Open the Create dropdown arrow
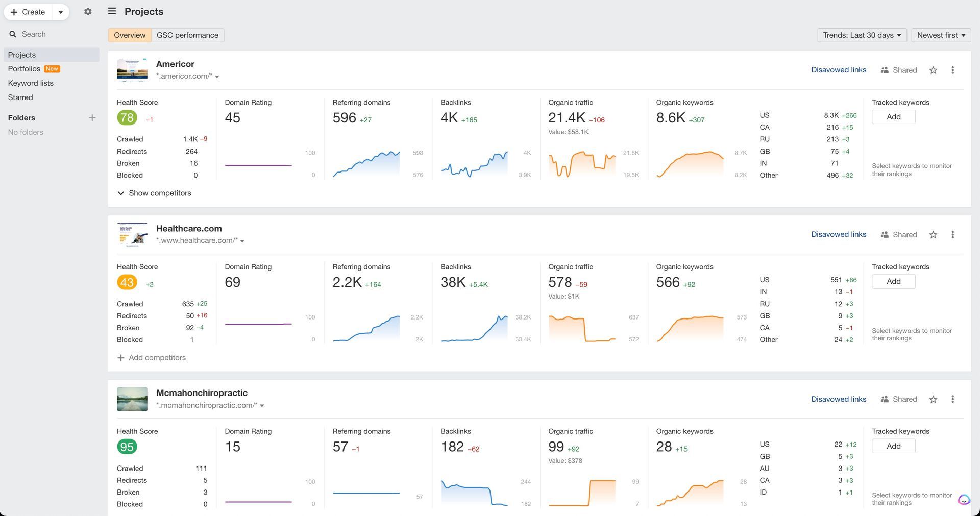Image resolution: width=980 pixels, height=516 pixels. tap(60, 12)
